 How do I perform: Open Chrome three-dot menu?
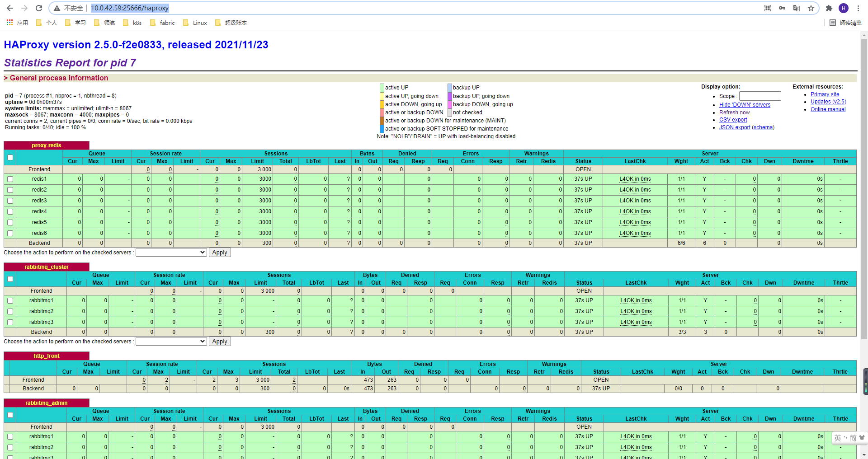[858, 8]
